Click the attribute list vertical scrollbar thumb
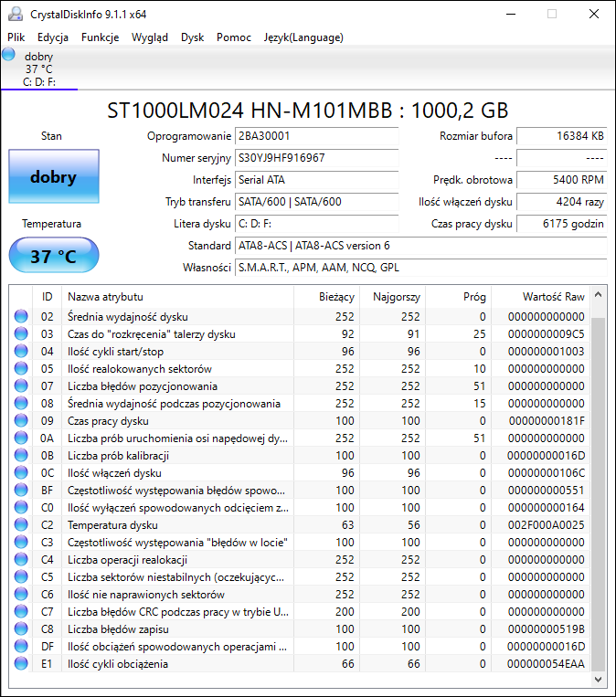616x697 pixels. coord(599,494)
